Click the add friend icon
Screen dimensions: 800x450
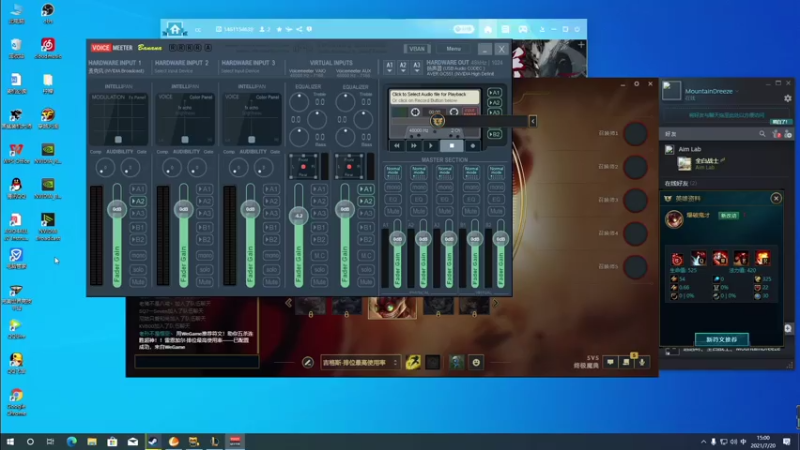[788, 134]
